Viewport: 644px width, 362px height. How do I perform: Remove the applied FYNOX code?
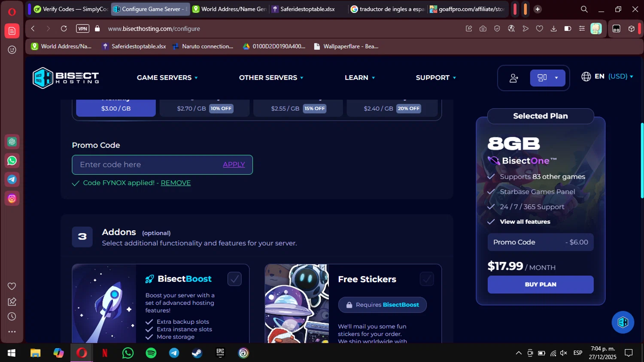pos(176,183)
